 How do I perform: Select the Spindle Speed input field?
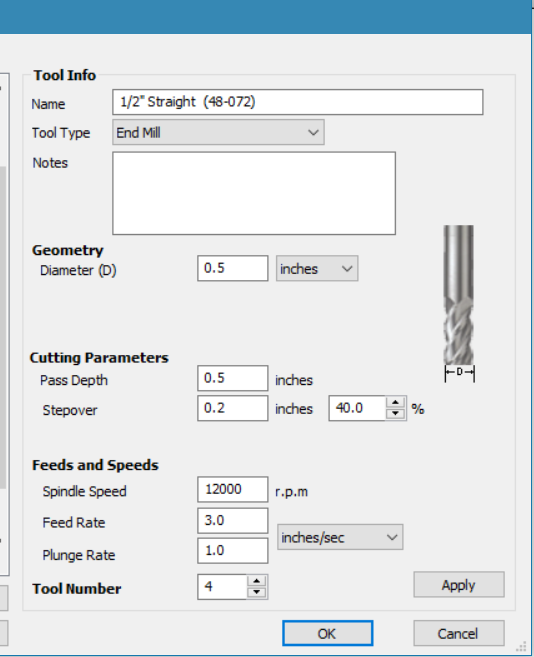click(233, 489)
